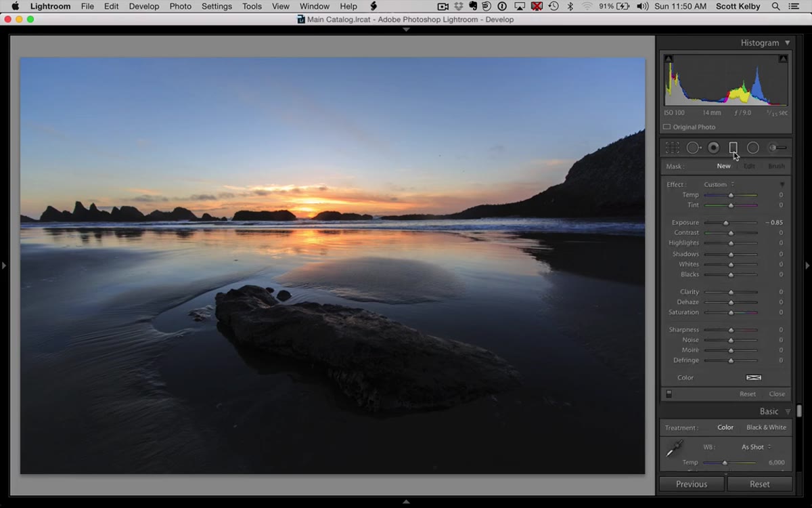Click the Exposure value -0.85 field
812x508 pixels.
tap(773, 222)
